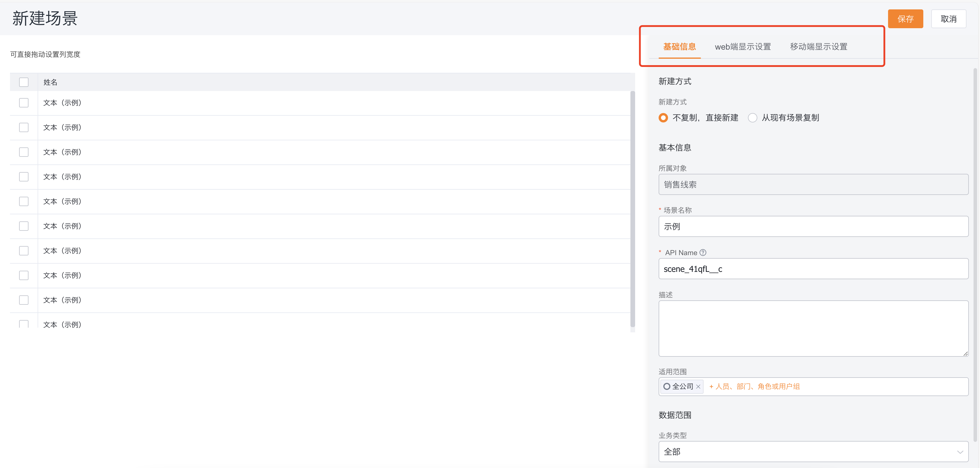Check the first 文本（示例）row checkbox
This screenshot has height=468, width=980.
tap(24, 103)
